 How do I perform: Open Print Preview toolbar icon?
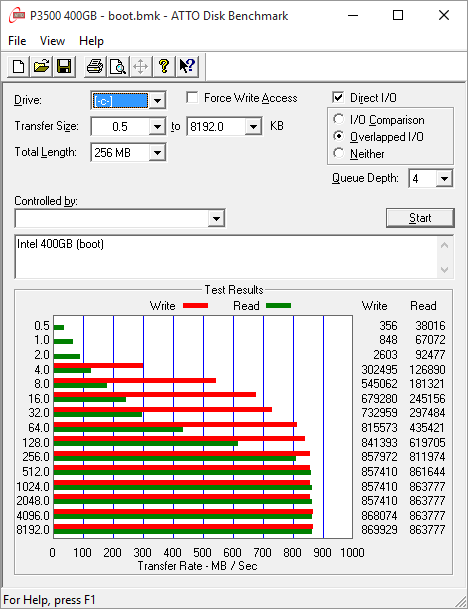click(x=118, y=66)
